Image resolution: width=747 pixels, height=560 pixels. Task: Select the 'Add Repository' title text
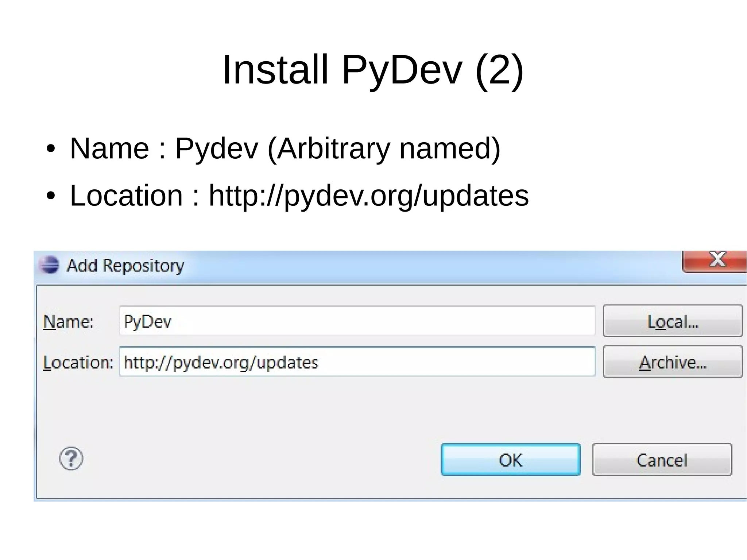[x=125, y=266]
